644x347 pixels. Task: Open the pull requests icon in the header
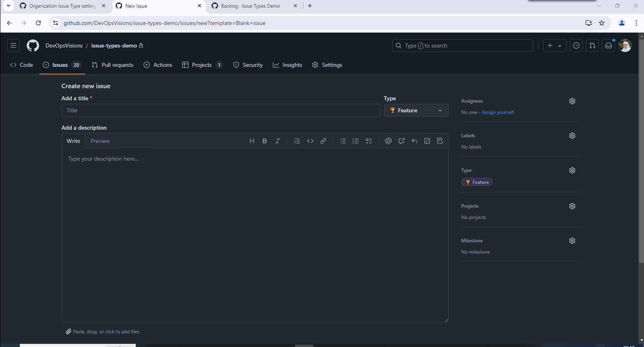click(592, 45)
